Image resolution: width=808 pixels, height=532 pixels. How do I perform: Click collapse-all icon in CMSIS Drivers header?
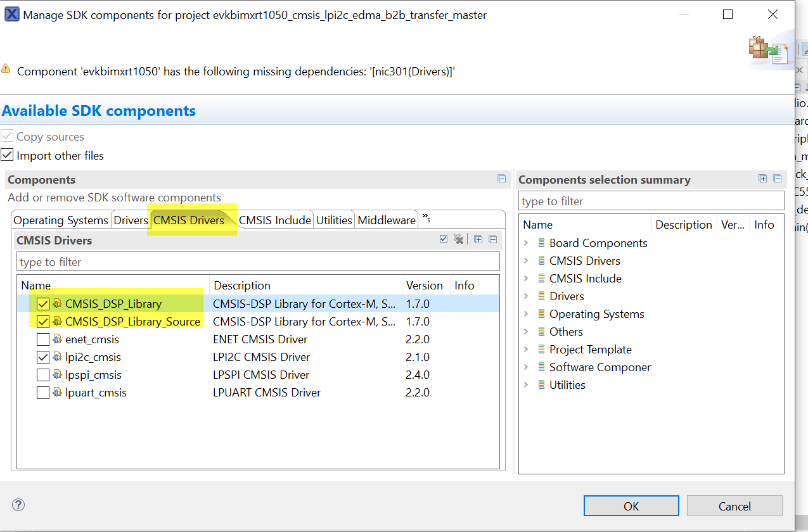pyautogui.click(x=492, y=239)
